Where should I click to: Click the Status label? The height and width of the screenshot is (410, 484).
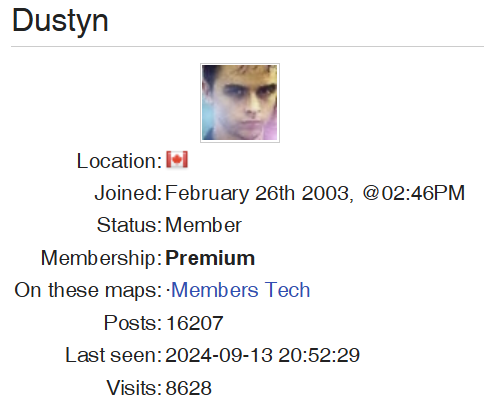click(x=129, y=225)
